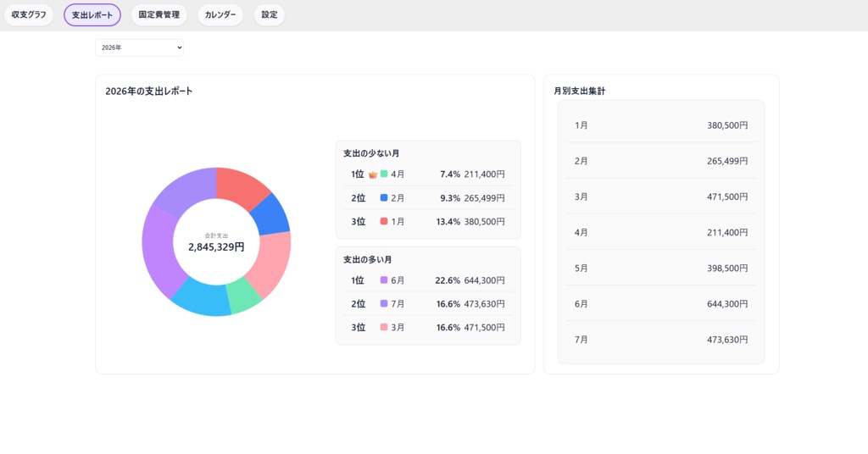The width and height of the screenshot is (868, 454).
Task: Click the 1月 row in monthly list
Action: click(661, 125)
